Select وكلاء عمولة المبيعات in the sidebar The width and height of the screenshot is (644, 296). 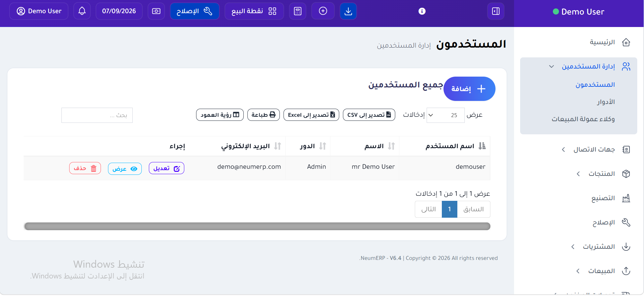583,119
